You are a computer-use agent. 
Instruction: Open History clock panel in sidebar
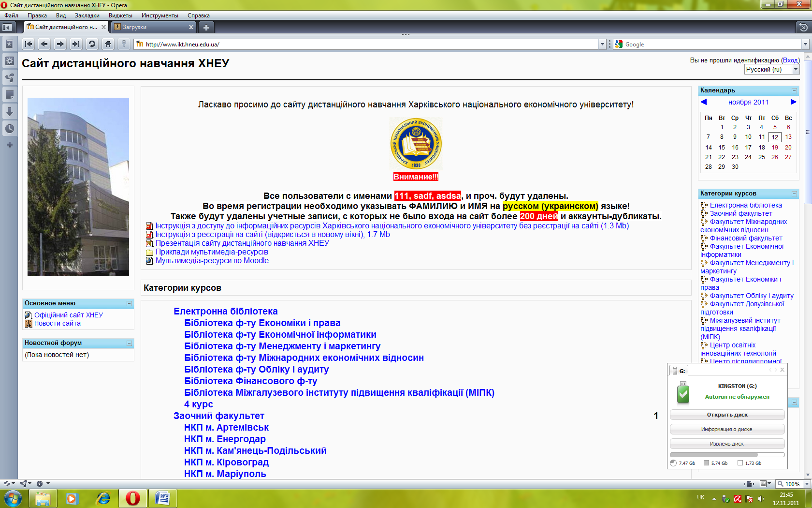click(x=9, y=129)
